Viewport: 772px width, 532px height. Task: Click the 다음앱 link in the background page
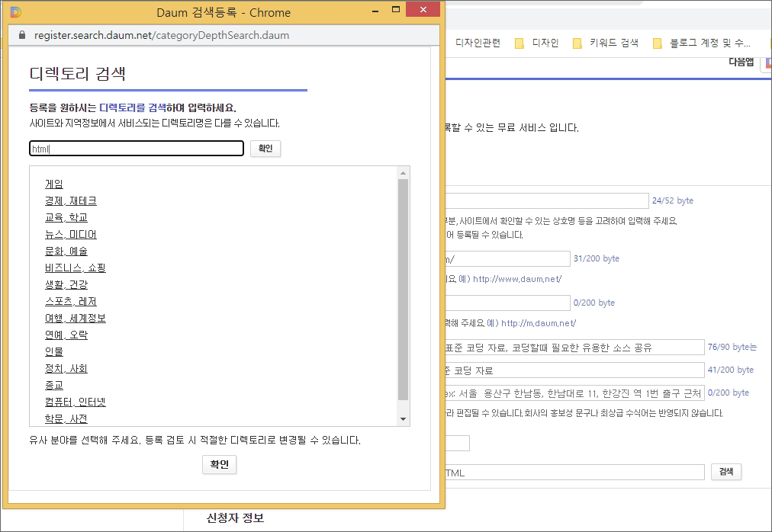(x=741, y=62)
